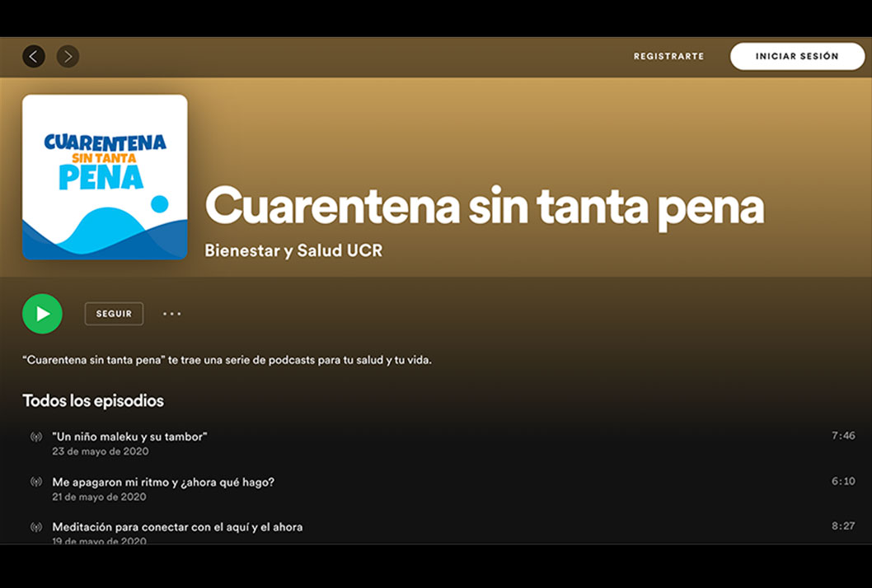Image resolution: width=872 pixels, height=588 pixels.
Task: Click the Iniciar sesión button
Action: 797,56
